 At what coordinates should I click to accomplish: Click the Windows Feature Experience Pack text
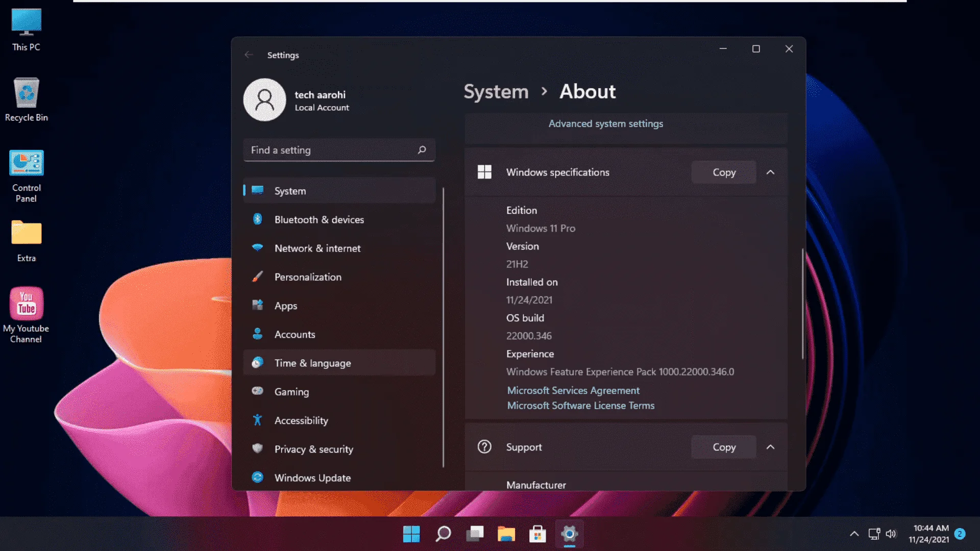click(x=620, y=372)
